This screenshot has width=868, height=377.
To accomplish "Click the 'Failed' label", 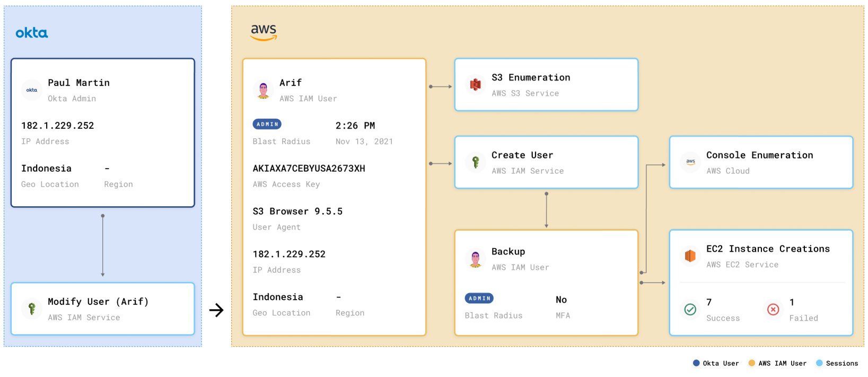I will click(x=804, y=319).
